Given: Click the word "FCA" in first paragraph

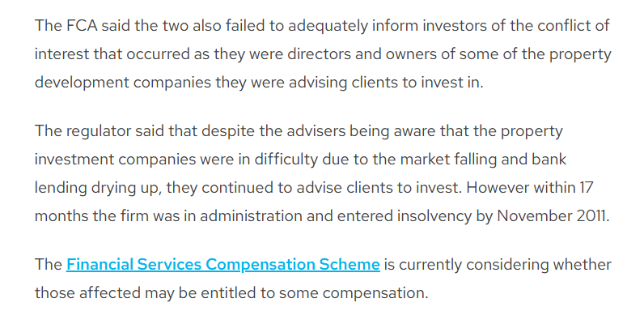Looking at the screenshot, I should [81, 26].
